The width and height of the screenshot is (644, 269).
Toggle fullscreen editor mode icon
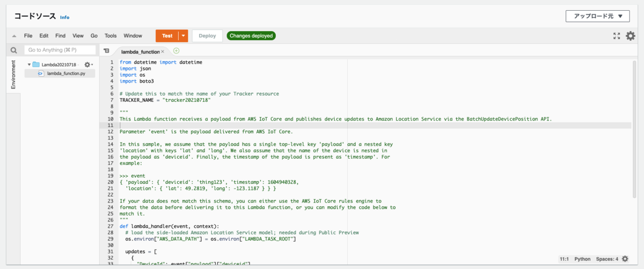[617, 36]
